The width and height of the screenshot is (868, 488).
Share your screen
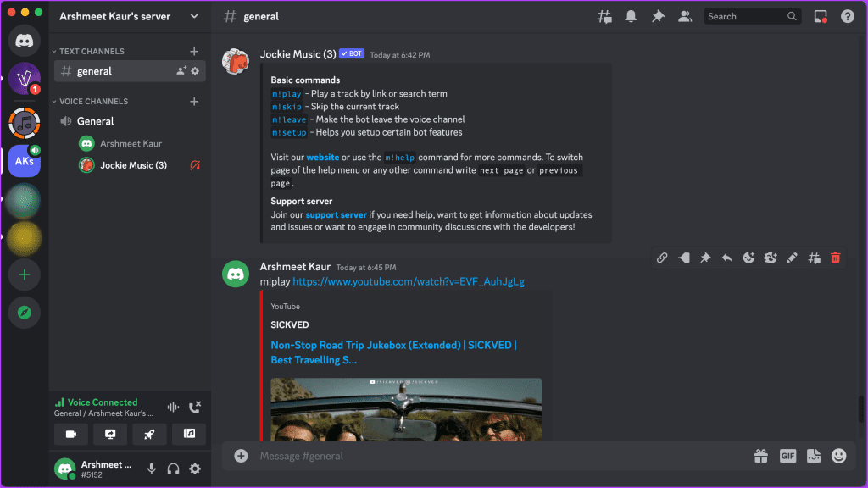click(110, 435)
